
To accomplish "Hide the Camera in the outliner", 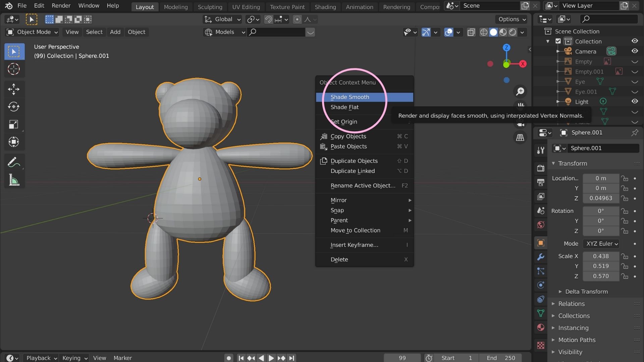I will 635,51.
